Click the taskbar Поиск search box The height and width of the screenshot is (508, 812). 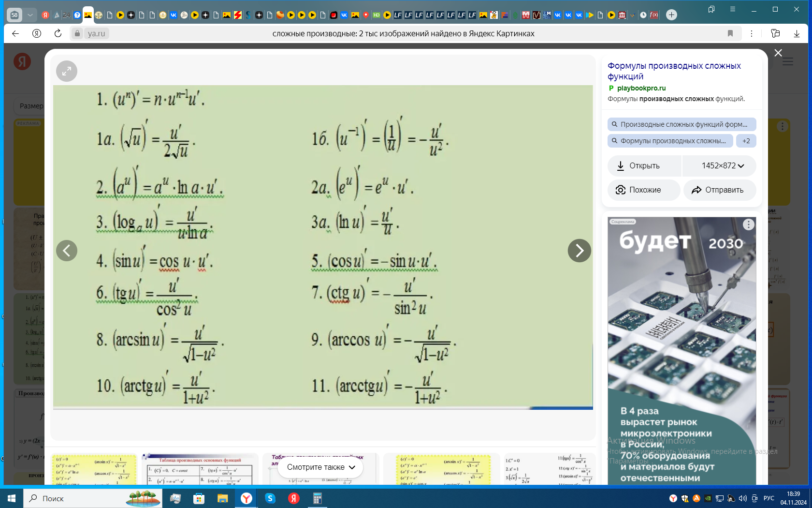pos(92,498)
